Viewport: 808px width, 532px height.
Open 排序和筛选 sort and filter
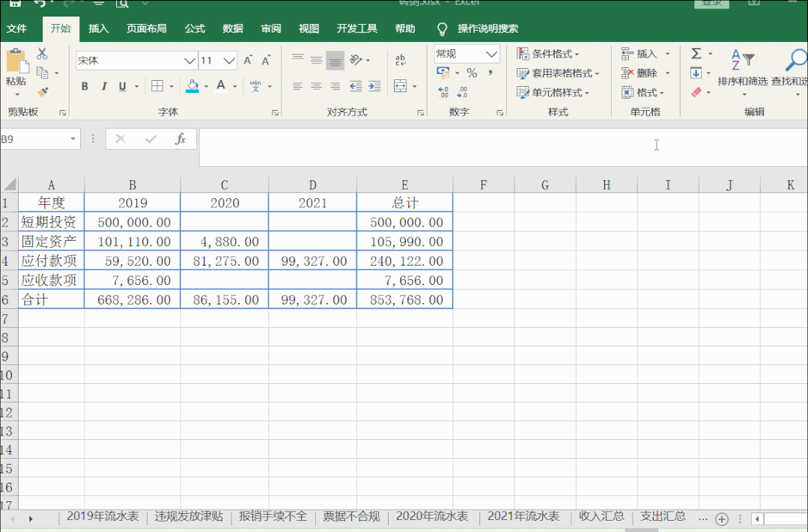point(743,72)
